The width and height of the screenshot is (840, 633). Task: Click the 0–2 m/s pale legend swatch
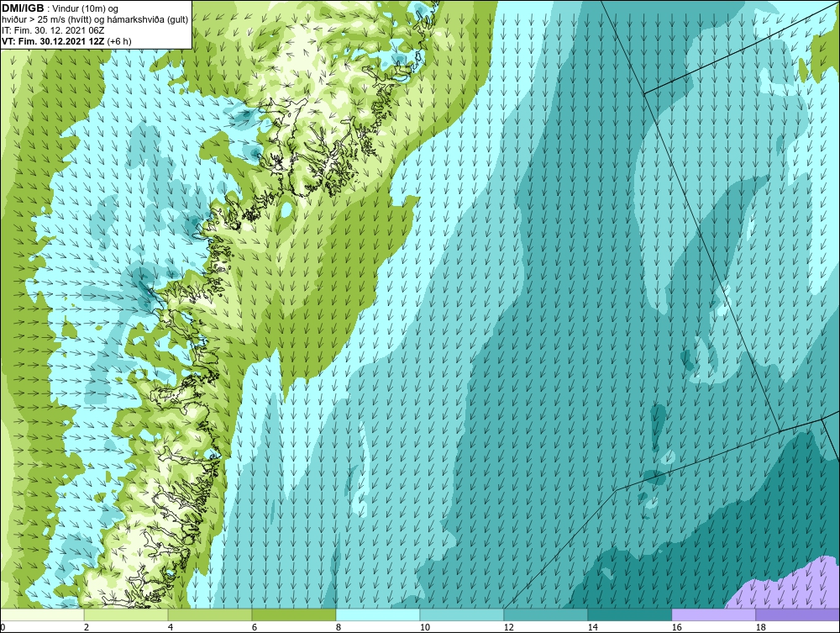tap(42, 615)
